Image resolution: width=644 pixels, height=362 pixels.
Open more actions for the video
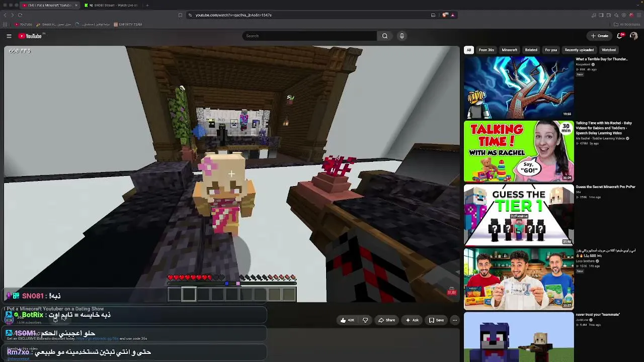pos(455,320)
